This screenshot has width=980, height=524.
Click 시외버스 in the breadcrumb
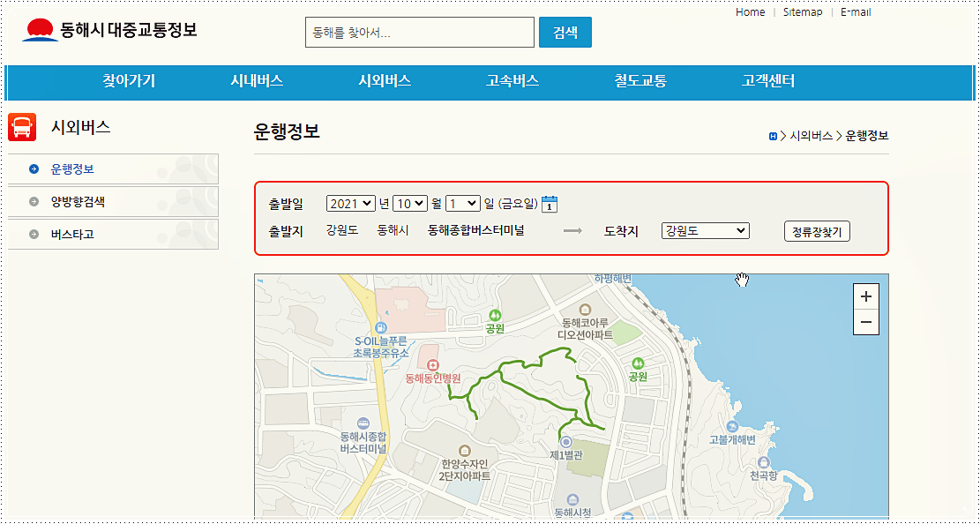click(812, 136)
